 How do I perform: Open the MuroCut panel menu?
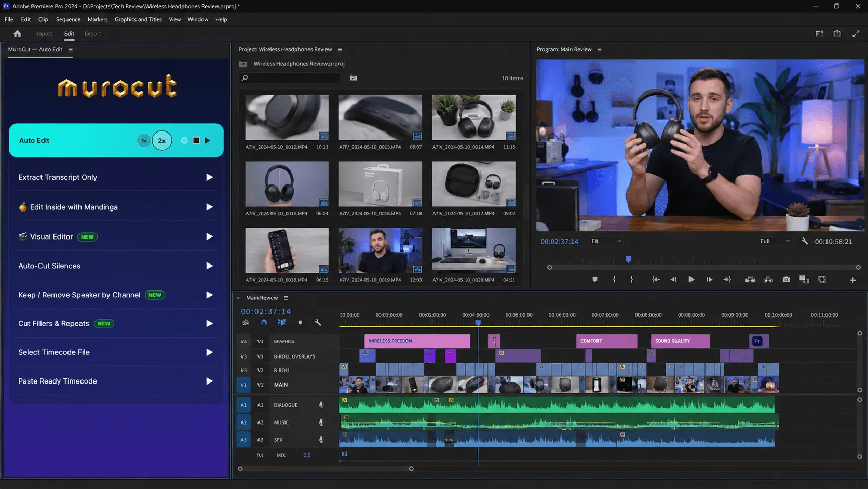point(71,50)
